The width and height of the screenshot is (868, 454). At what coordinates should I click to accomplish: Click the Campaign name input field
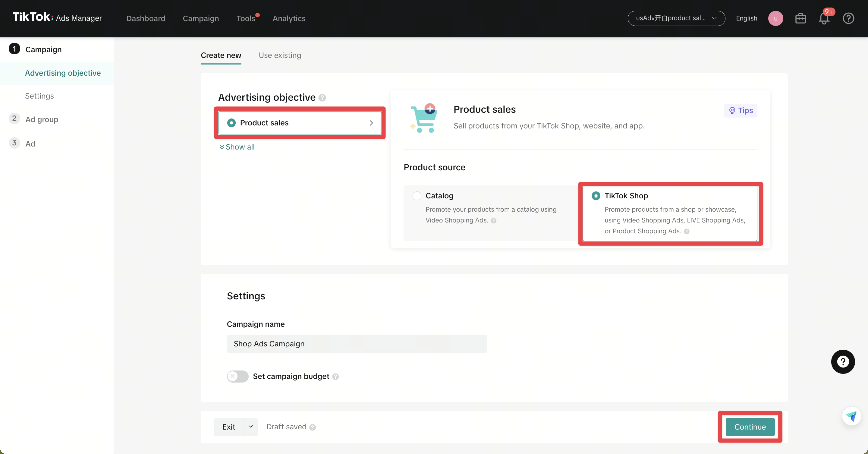357,344
